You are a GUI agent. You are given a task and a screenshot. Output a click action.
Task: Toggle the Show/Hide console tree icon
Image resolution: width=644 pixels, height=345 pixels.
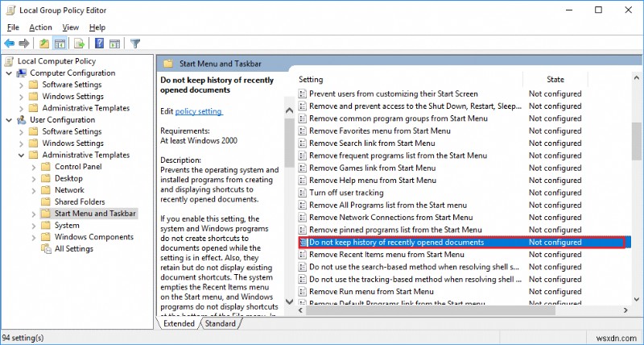pyautogui.click(x=60, y=44)
